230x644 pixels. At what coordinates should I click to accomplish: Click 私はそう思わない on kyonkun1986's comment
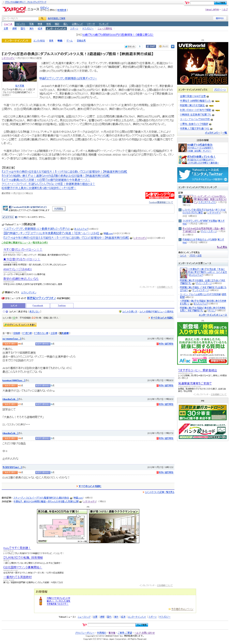click(43, 385)
